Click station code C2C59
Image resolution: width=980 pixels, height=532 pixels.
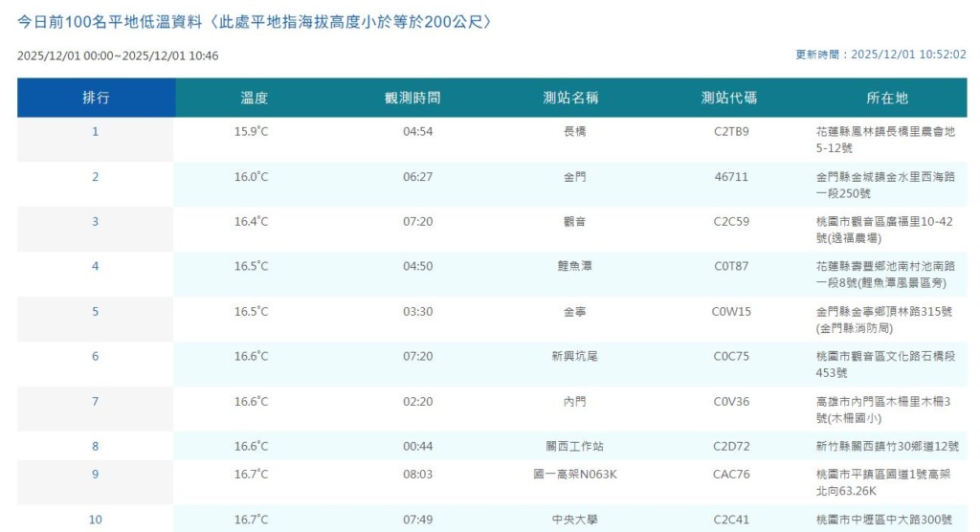pos(731,222)
